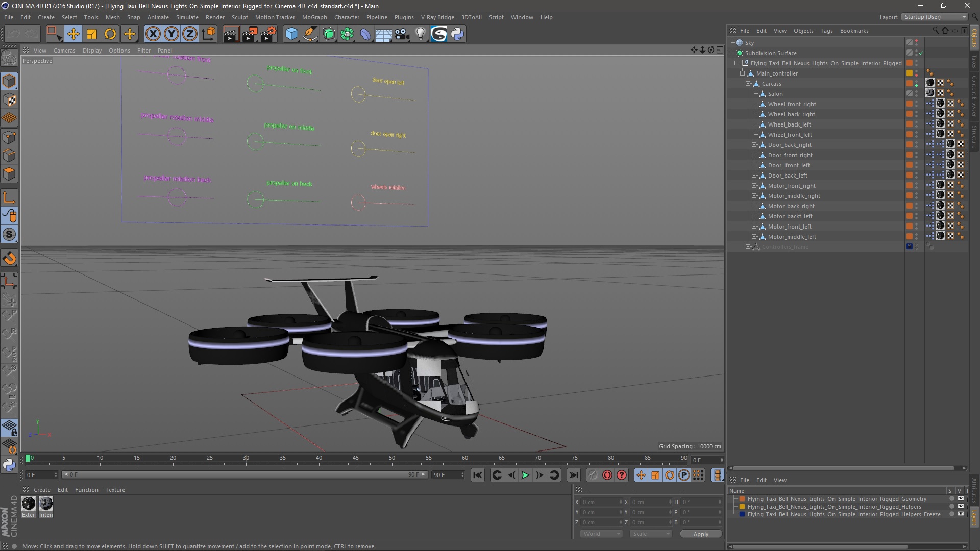Open World coordinate system dropdown
This screenshot has width=980, height=551.
point(601,534)
